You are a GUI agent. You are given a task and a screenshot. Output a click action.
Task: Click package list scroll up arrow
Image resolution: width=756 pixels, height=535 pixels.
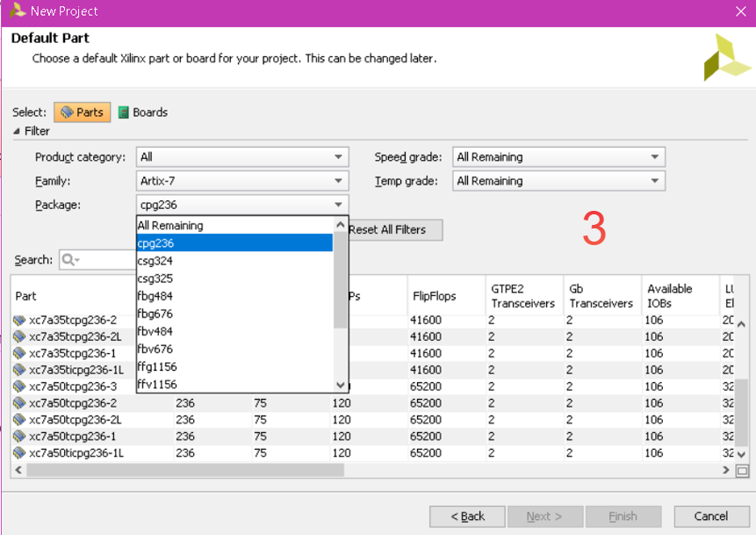(x=341, y=225)
